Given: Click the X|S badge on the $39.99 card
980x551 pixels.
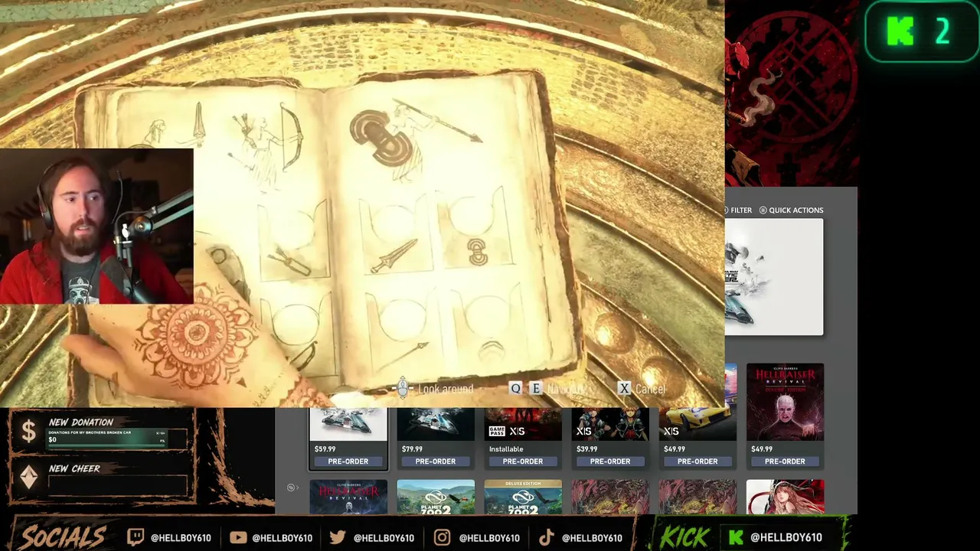Looking at the screenshot, I should [584, 432].
